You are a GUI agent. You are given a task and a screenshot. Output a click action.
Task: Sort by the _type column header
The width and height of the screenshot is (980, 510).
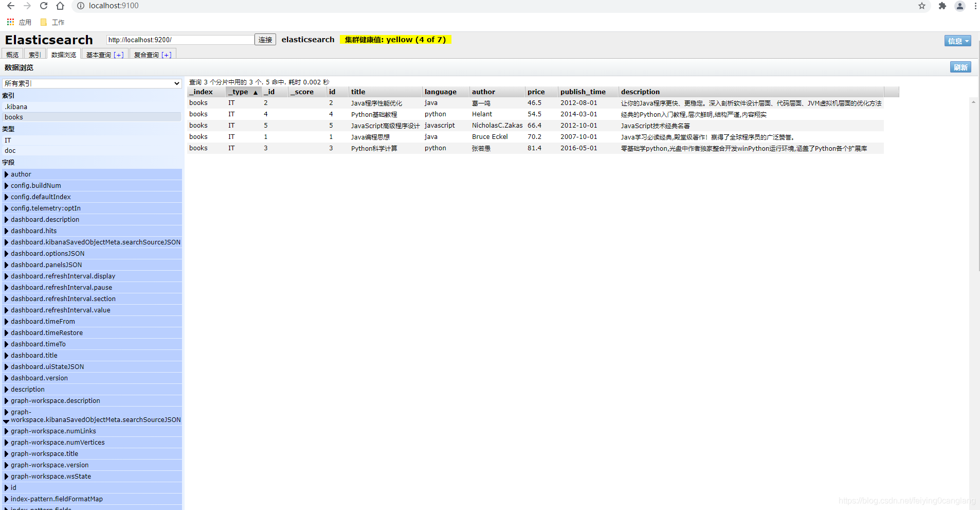pos(244,92)
